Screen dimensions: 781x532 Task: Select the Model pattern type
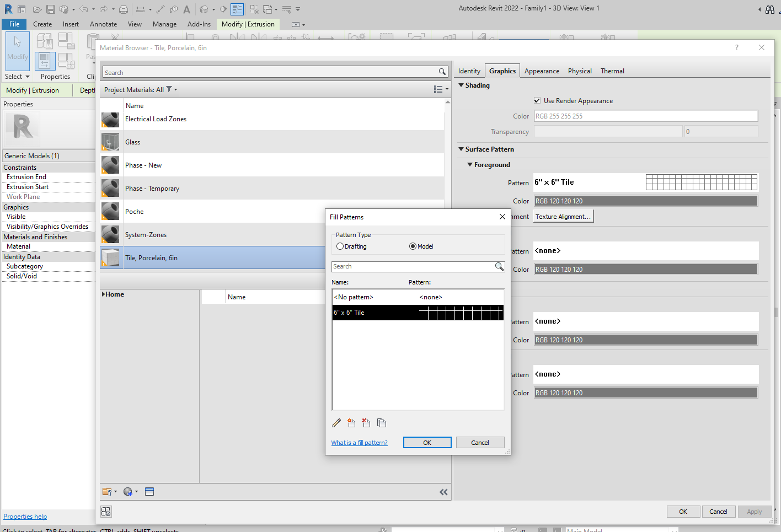click(413, 246)
